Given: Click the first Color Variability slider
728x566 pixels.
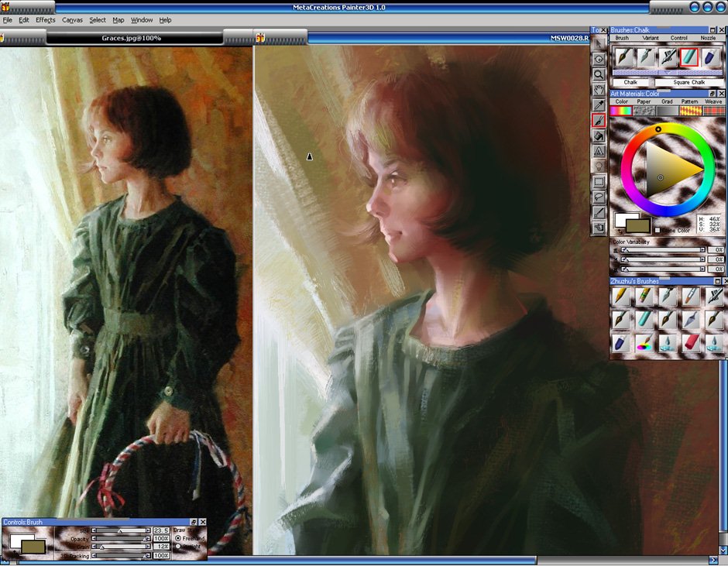Looking at the screenshot, I should (664, 250).
